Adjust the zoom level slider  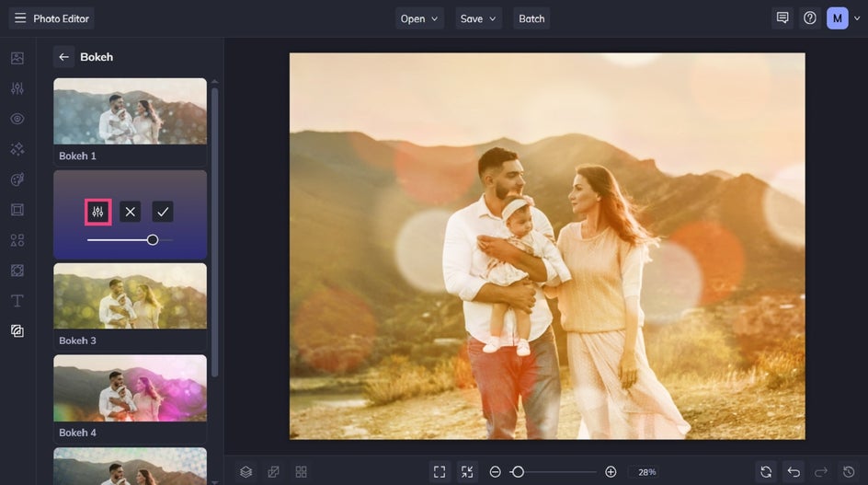pos(553,472)
